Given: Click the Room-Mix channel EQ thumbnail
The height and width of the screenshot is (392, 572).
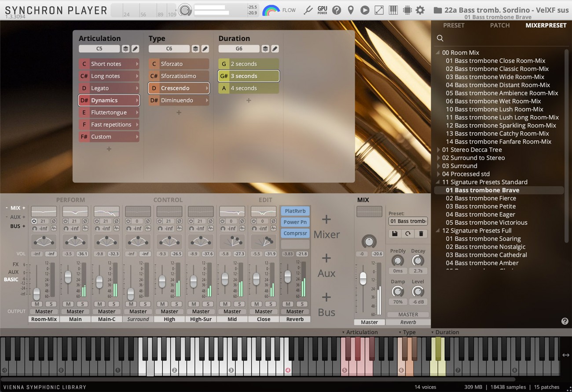Looking at the screenshot, I should pyautogui.click(x=44, y=211).
